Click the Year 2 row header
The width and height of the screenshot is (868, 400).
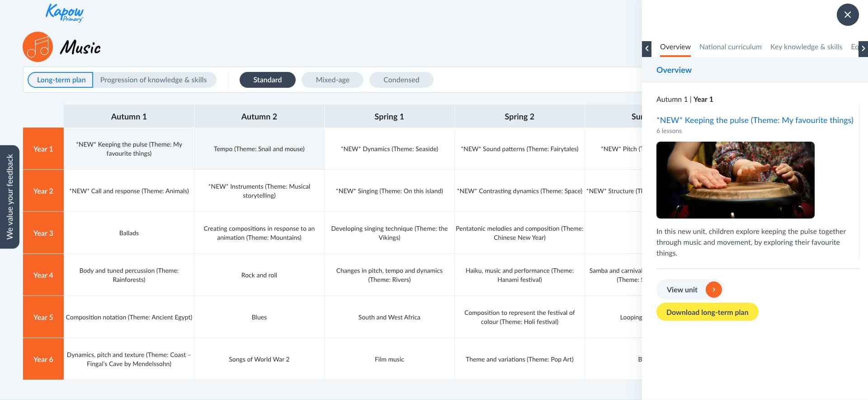pos(43,191)
